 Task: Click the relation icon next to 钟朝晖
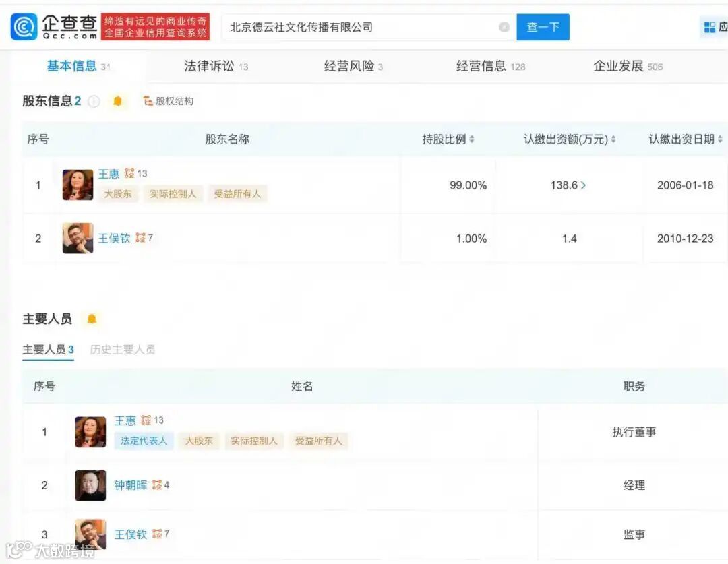(x=157, y=484)
